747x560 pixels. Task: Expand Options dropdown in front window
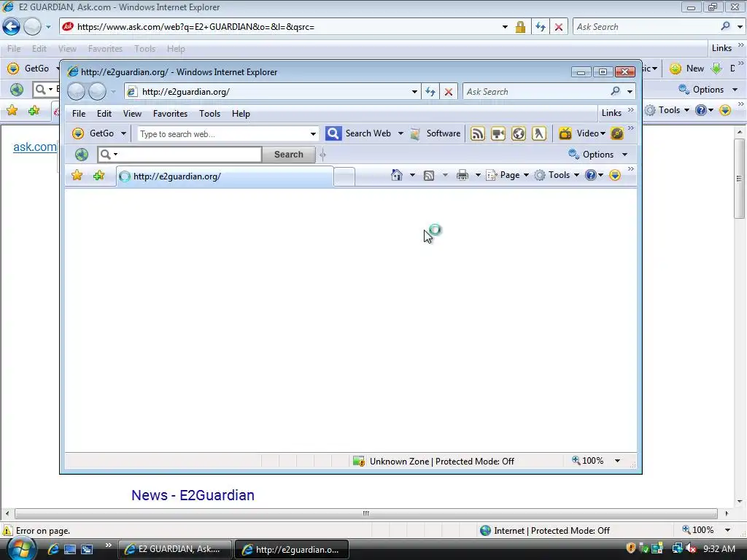tap(624, 155)
